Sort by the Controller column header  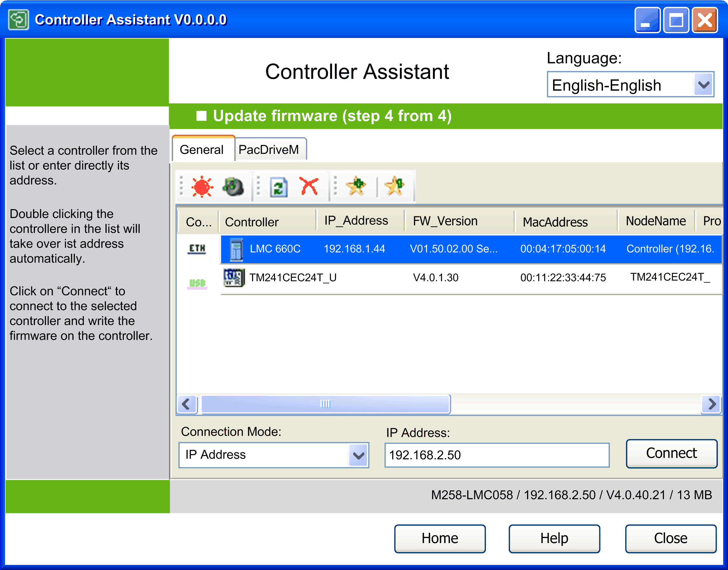[x=267, y=222]
